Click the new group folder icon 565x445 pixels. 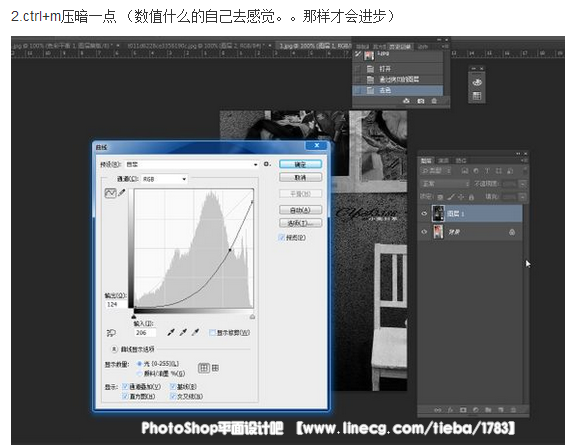click(x=488, y=410)
